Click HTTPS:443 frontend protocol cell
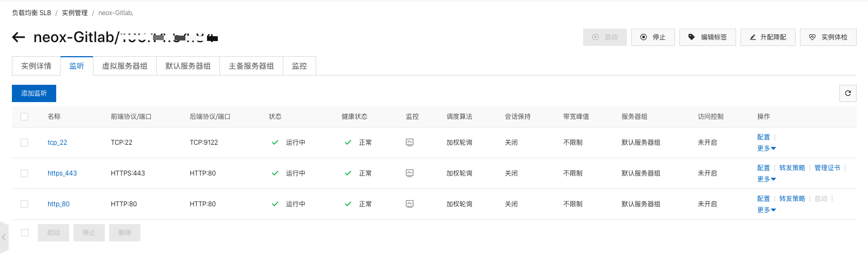Image resolution: width=868 pixels, height=263 pixels. coord(128,173)
